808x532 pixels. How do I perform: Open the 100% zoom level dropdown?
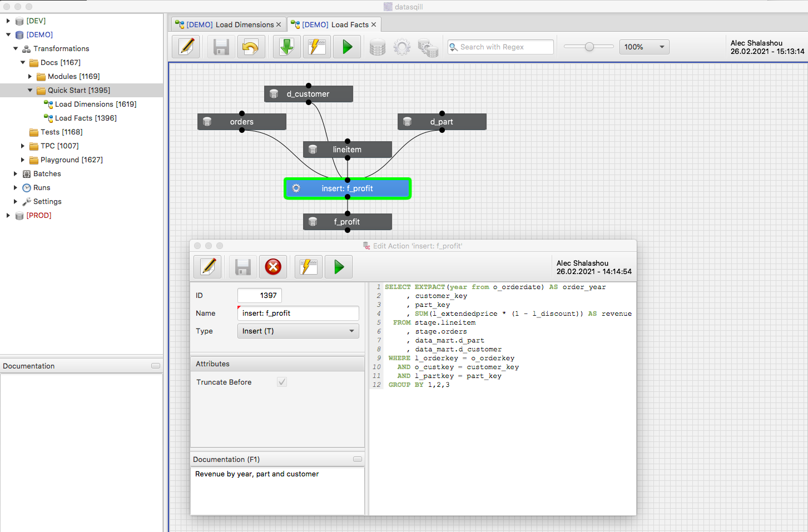point(644,47)
